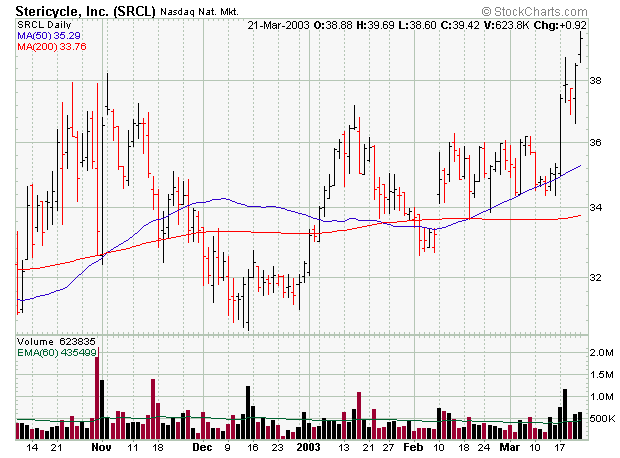Click the SRCL Daily label
The width and height of the screenshot is (620, 458).
pyautogui.click(x=44, y=25)
